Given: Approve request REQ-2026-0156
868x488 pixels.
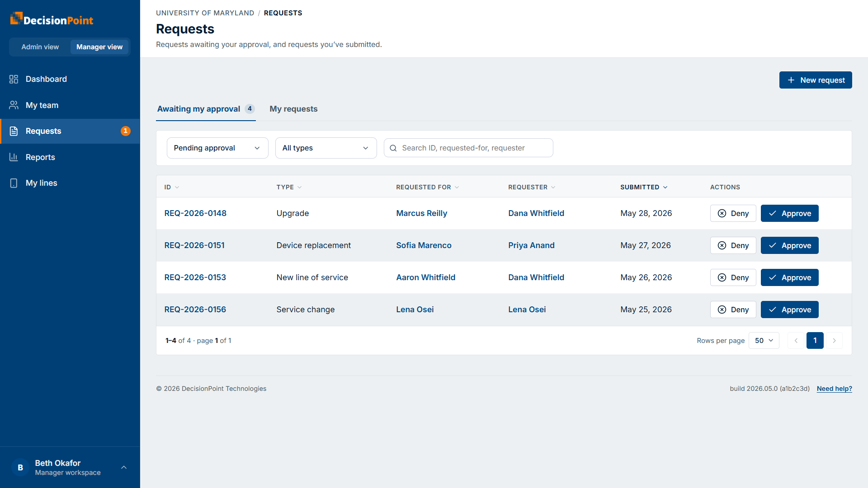Looking at the screenshot, I should pyautogui.click(x=789, y=310).
